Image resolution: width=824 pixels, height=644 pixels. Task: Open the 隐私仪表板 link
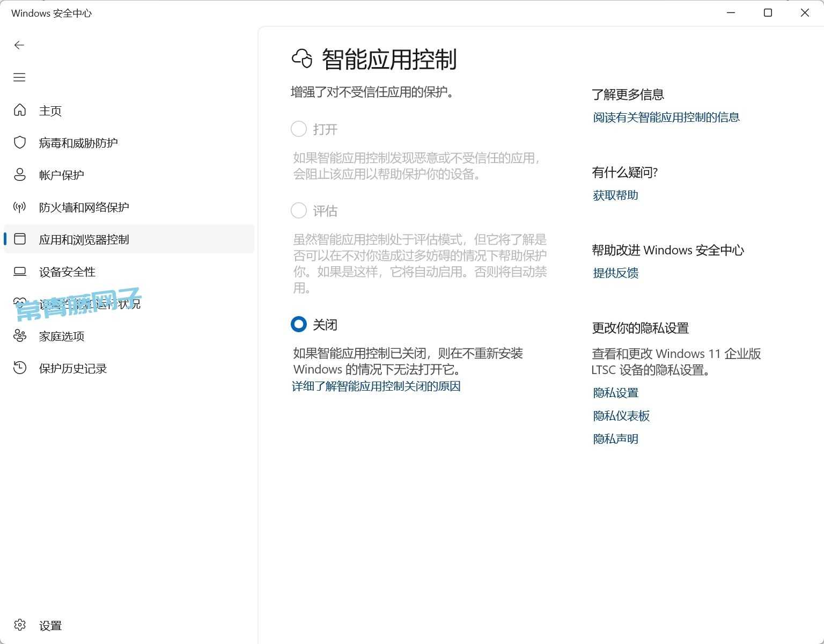pyautogui.click(x=621, y=416)
